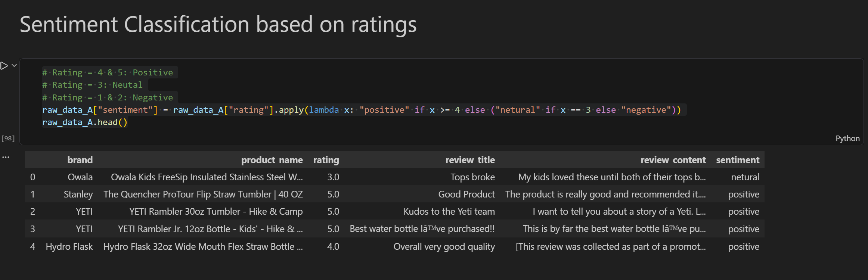This screenshot has width=868, height=280.
Task: Select the netural sentiment cell
Action: point(745,177)
